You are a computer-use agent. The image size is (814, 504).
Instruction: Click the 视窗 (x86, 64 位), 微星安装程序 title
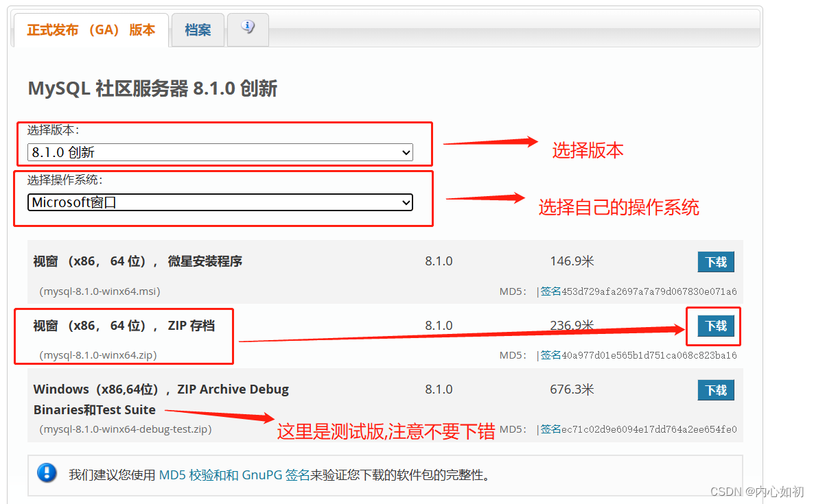point(137,261)
